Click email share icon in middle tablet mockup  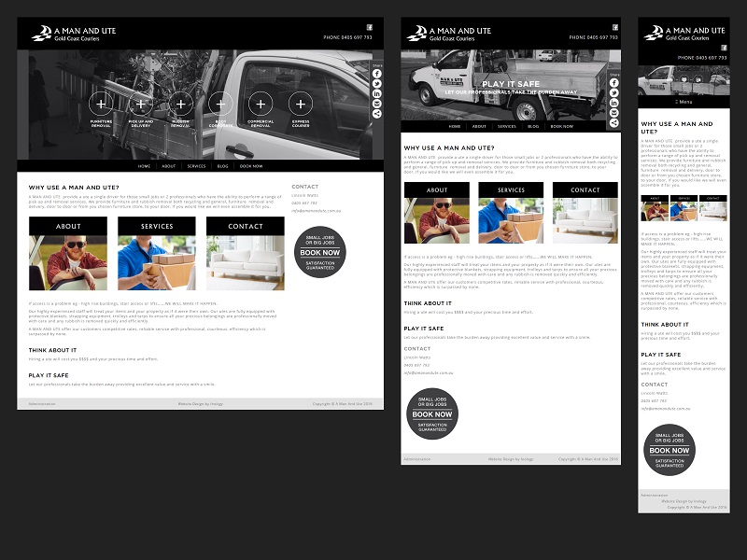[613, 112]
